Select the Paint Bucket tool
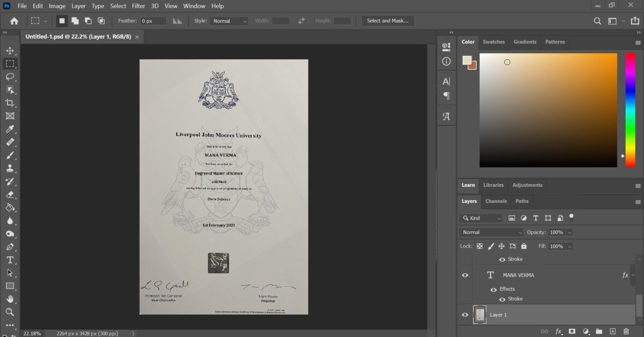 point(10,208)
